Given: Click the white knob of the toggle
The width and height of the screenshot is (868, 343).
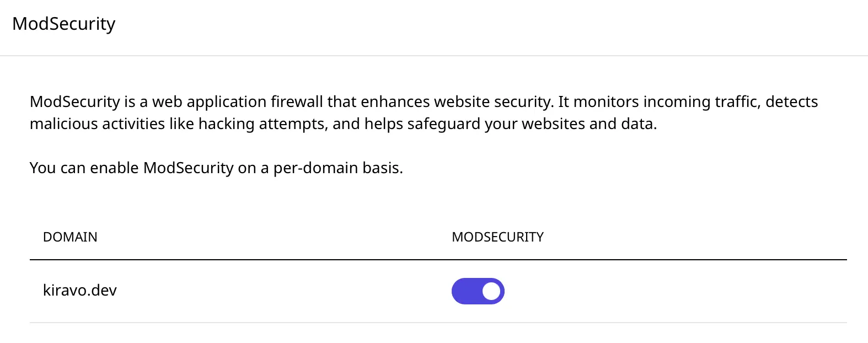Looking at the screenshot, I should coord(490,291).
